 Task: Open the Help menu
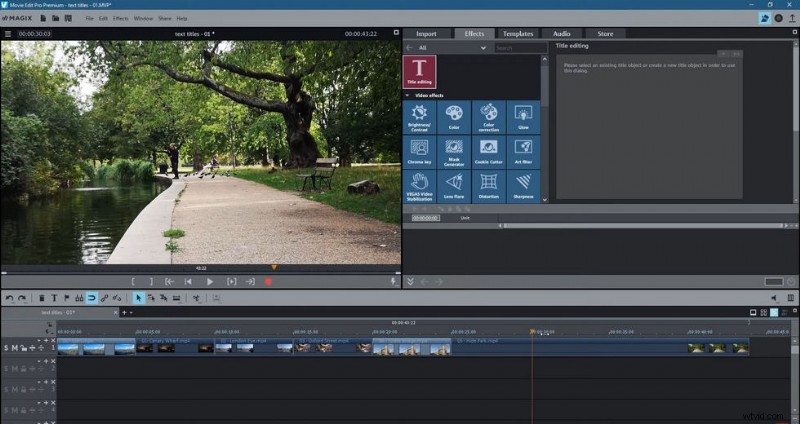(182, 18)
